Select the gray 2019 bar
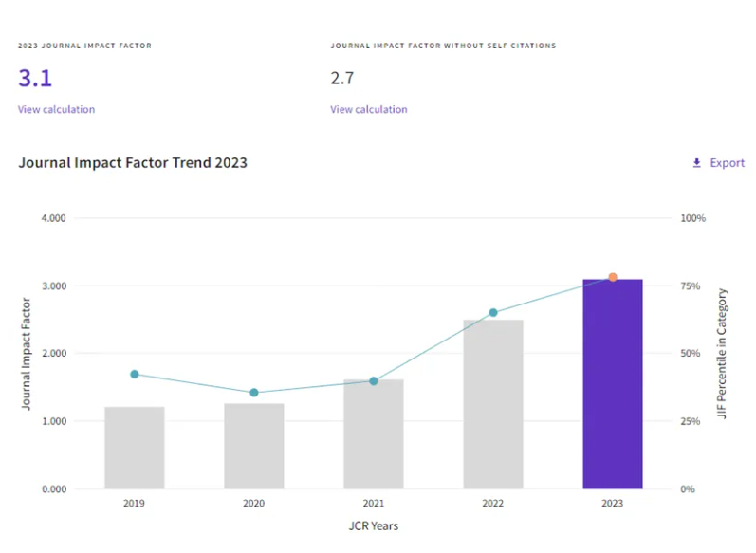 (135, 448)
